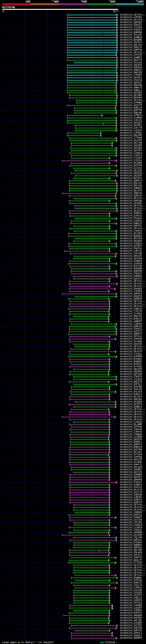The height and width of the screenshot is (644, 146).
Task: Select label UniRef100_A2ET08
Action: 131,628
